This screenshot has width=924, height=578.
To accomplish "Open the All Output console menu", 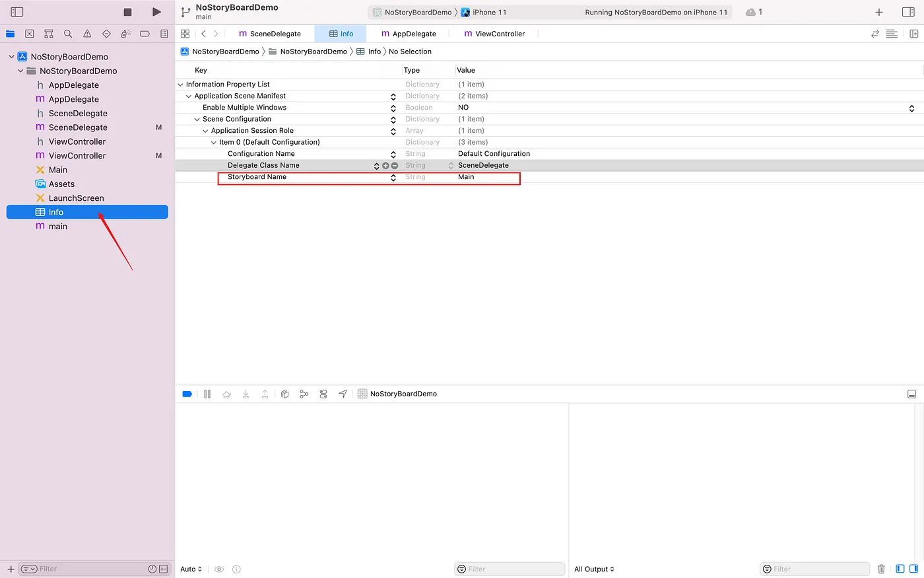I will pyautogui.click(x=594, y=569).
